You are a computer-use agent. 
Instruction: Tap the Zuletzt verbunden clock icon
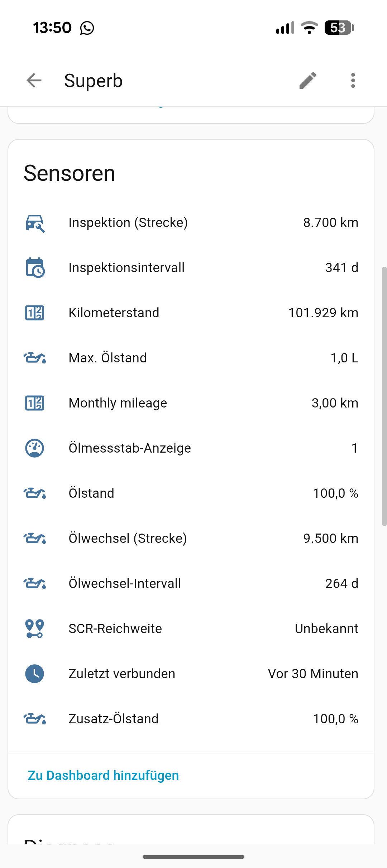pos(35,674)
